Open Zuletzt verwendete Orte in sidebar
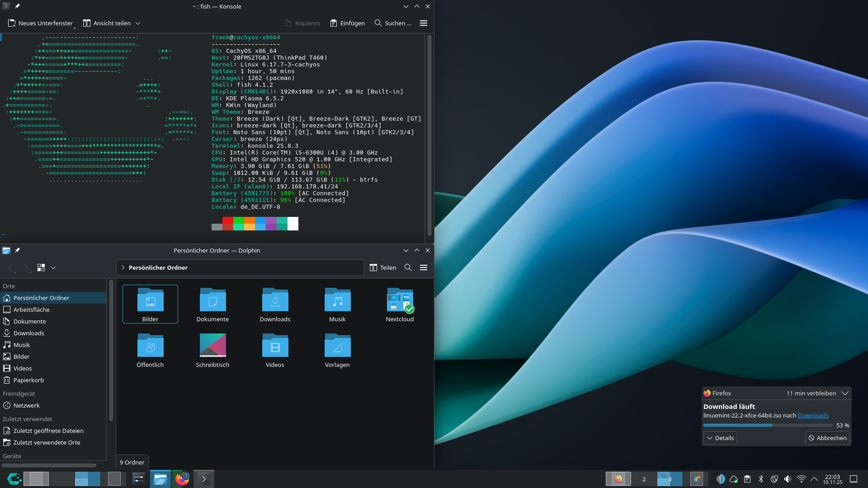The width and height of the screenshot is (868, 488). (x=53, y=442)
